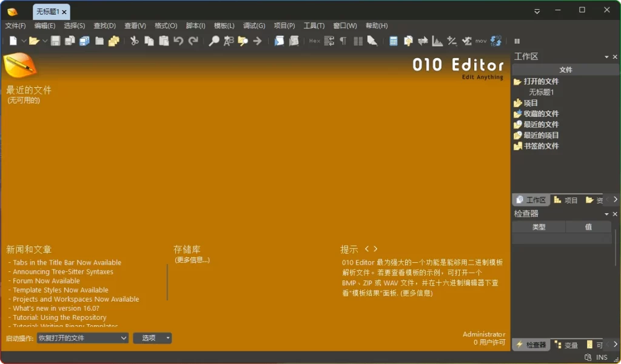Screen dimensions: 621x364
Task: Open the 工具(T) menu
Action: point(314,25)
